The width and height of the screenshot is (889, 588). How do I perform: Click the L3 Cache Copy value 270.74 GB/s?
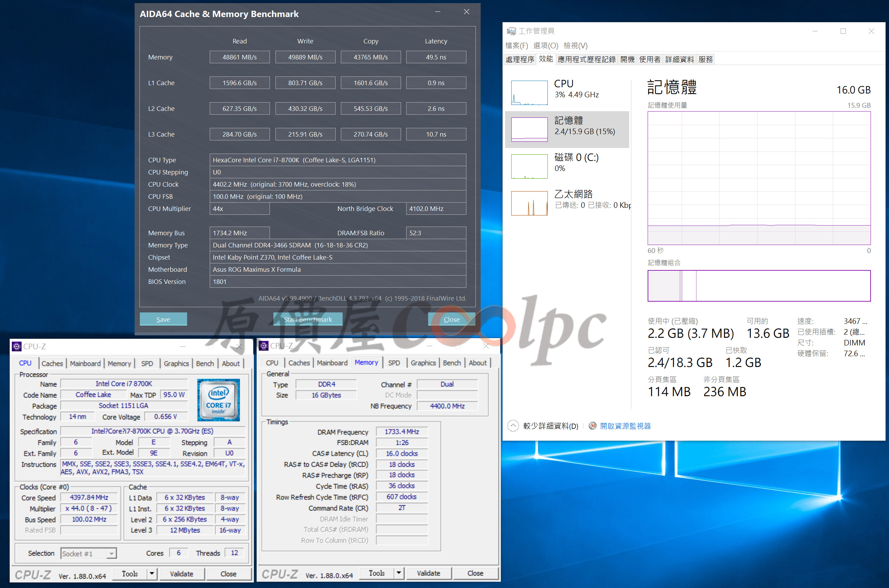[371, 134]
